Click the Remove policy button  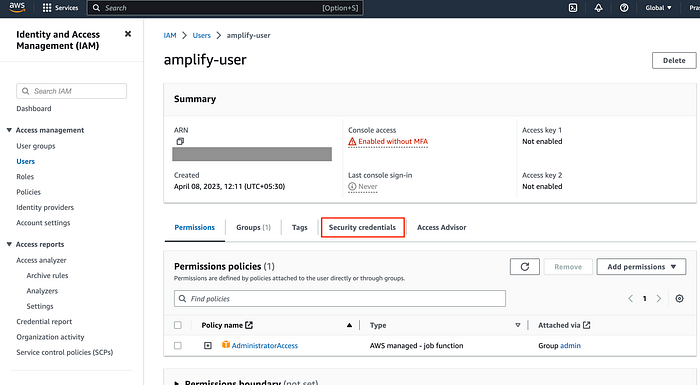[568, 267]
